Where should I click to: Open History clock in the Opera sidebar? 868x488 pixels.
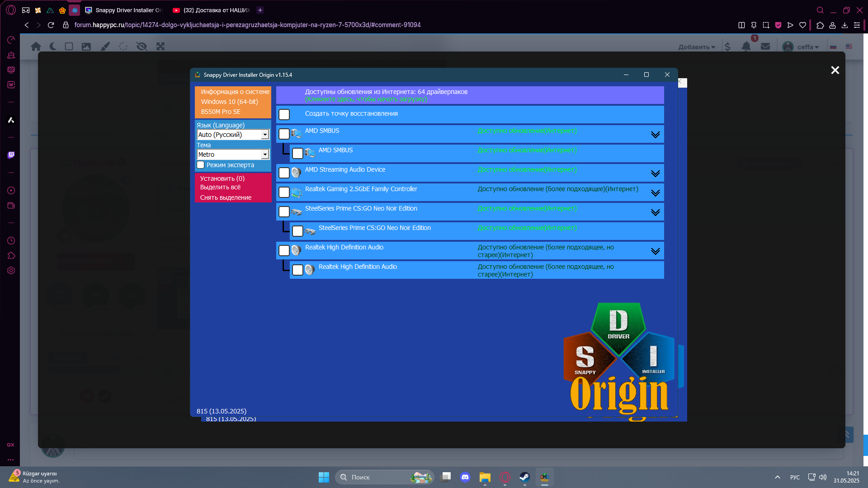click(x=11, y=240)
